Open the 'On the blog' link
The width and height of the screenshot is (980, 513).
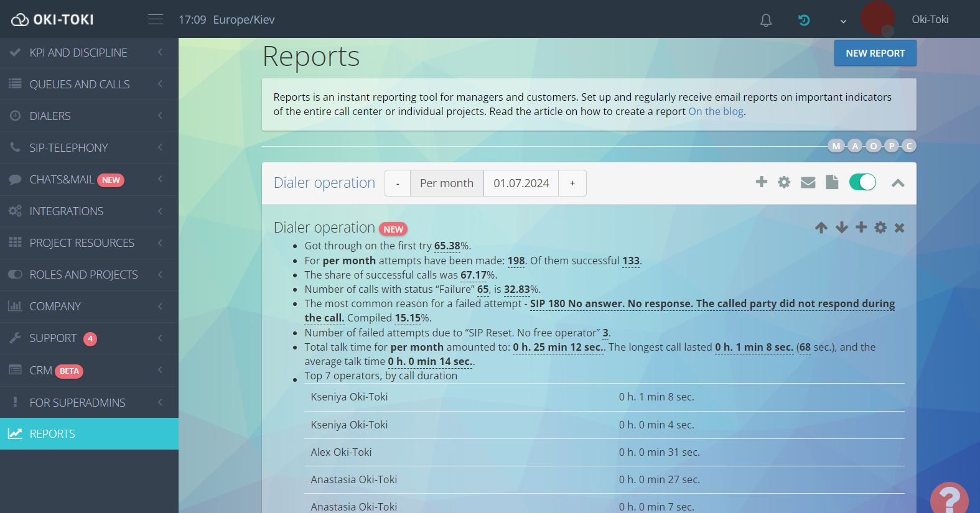716,111
